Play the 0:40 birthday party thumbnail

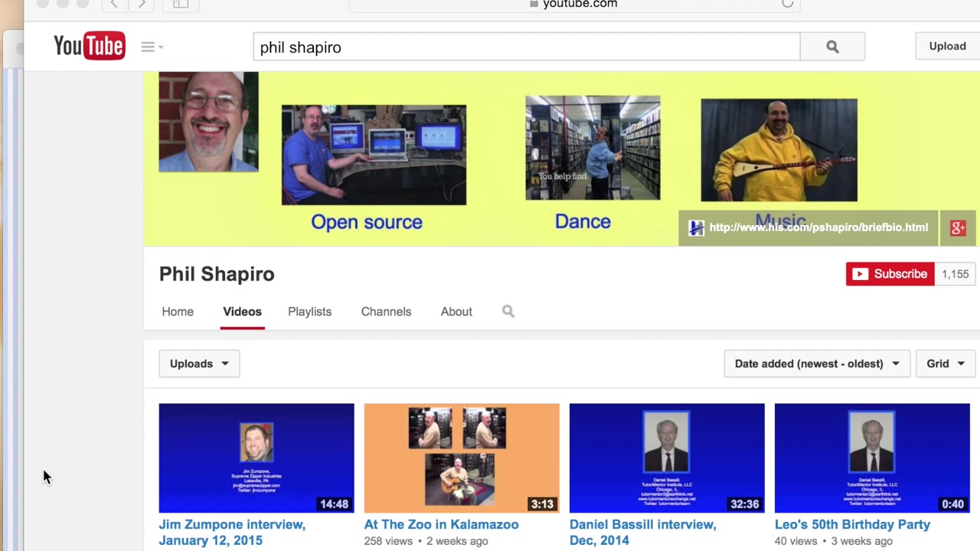pyautogui.click(x=872, y=458)
